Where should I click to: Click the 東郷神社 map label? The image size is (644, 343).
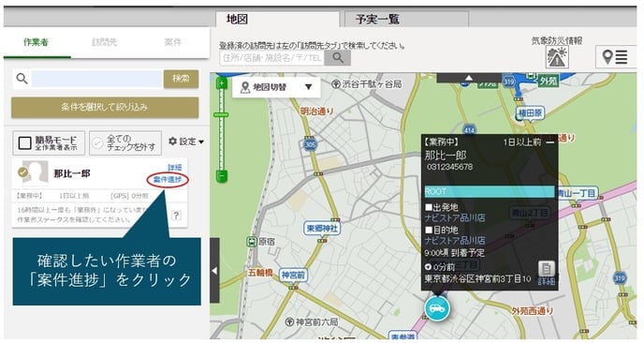[322, 228]
